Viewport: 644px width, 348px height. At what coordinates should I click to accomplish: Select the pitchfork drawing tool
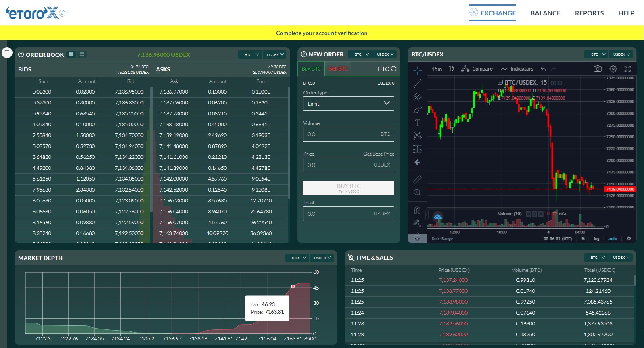[417, 97]
